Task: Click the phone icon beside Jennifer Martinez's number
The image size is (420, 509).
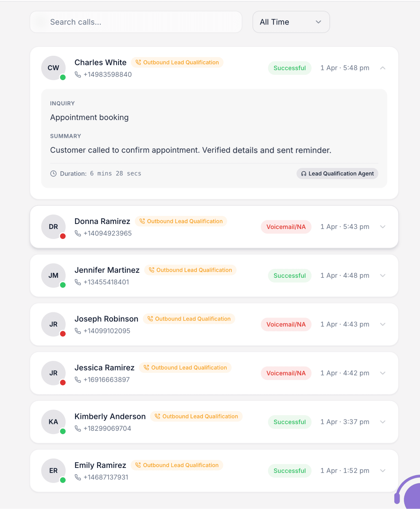Action: [x=78, y=282]
